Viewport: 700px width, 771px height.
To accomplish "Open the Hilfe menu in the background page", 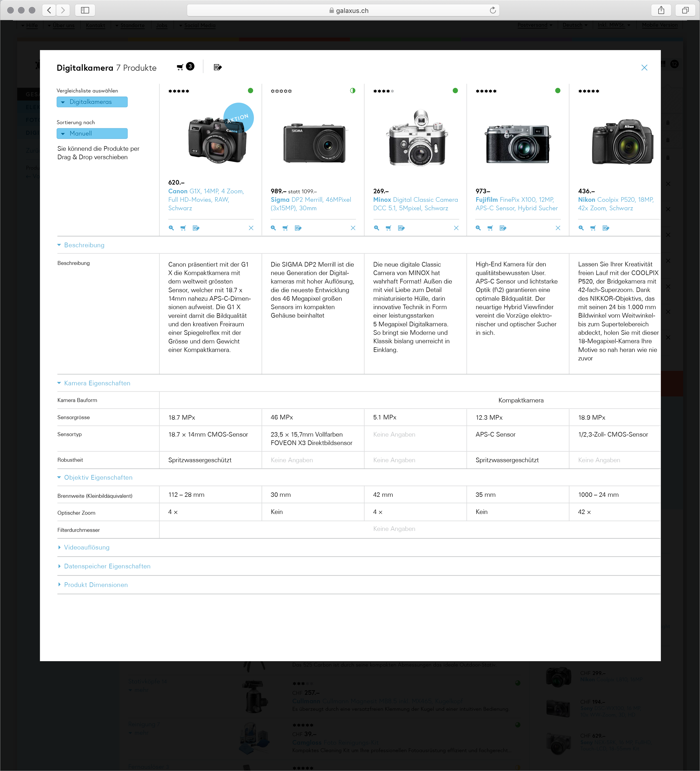I will click(29, 25).
